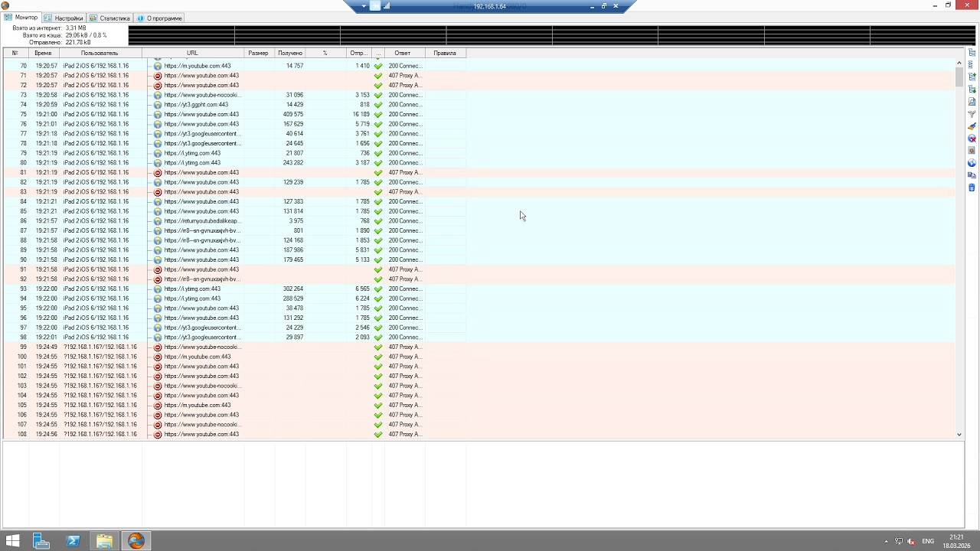This screenshot has width=980, height=551.
Task: Click the globe with red X icon
Action: 972,139
